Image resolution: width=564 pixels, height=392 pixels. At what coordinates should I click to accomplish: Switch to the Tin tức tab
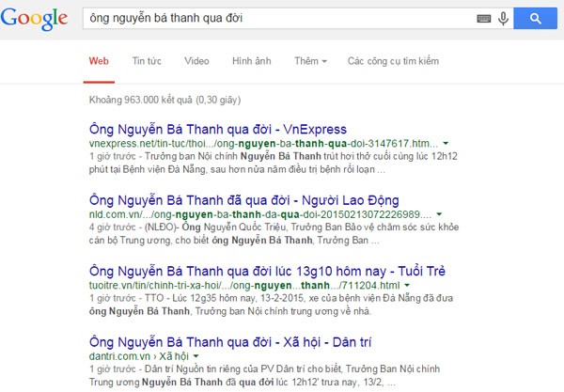click(147, 61)
